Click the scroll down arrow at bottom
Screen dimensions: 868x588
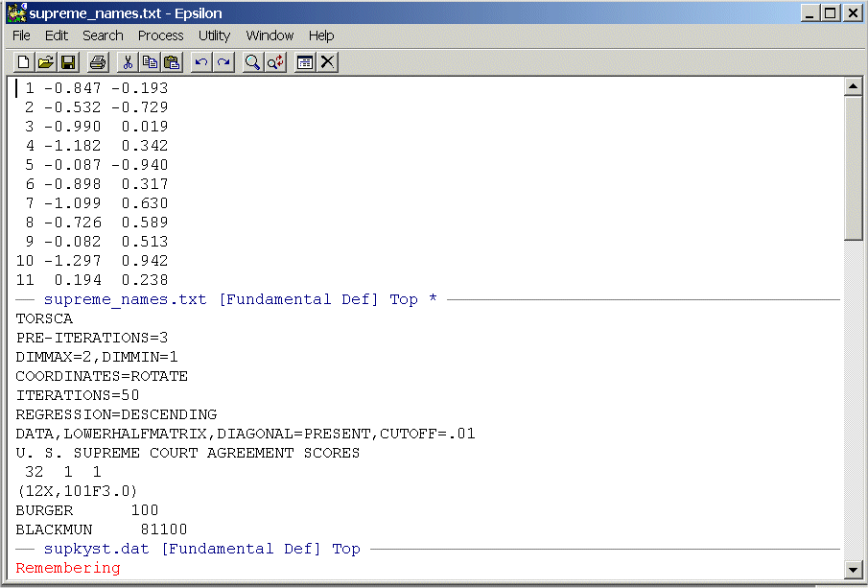pos(853,570)
